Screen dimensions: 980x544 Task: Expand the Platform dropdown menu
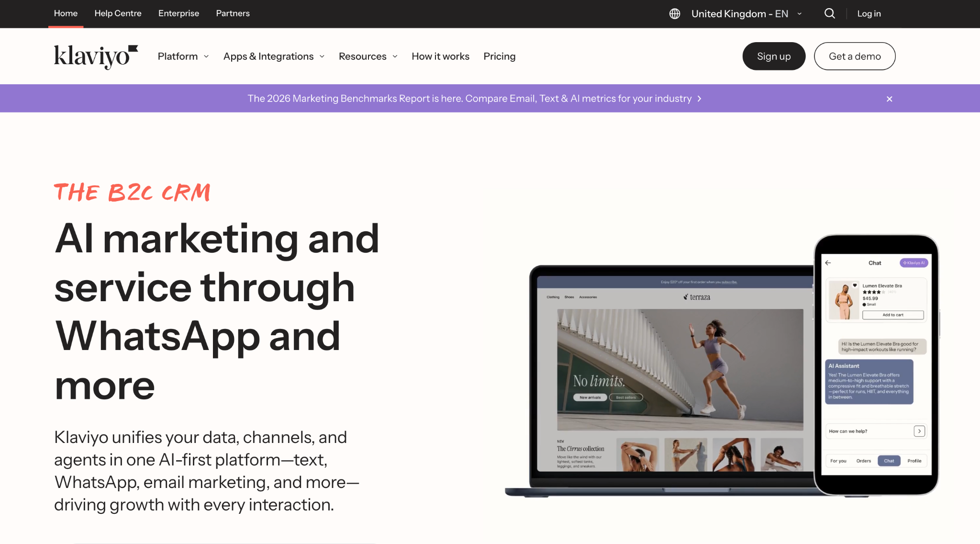pos(183,57)
